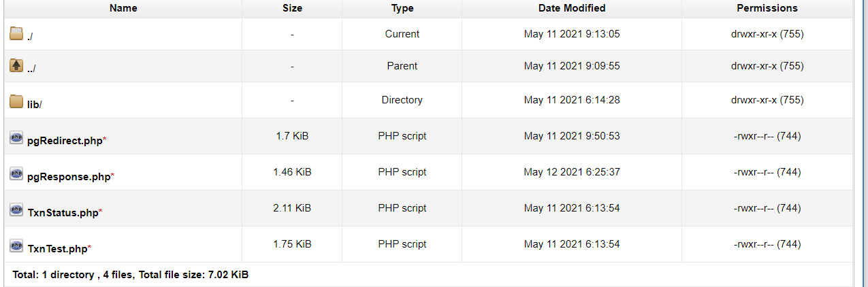The height and width of the screenshot is (287, 868).
Task: Select the TxnTest.php file icon
Action: pyautogui.click(x=16, y=246)
